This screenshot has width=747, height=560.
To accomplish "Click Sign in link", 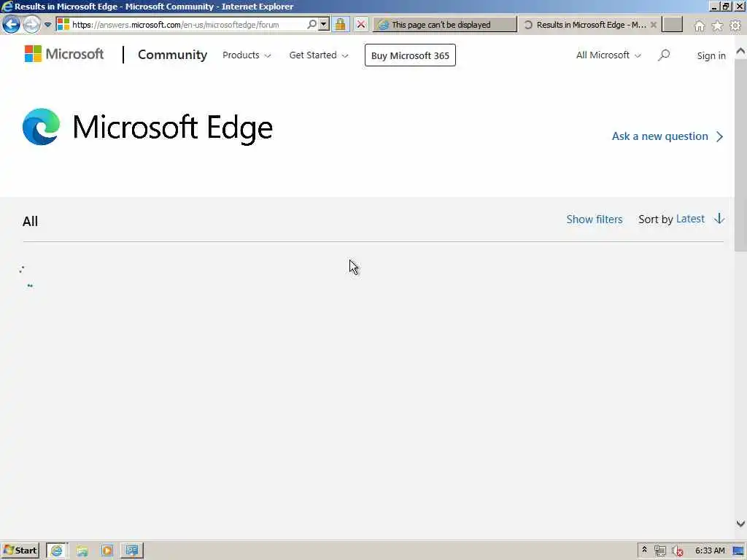I will [x=711, y=55].
